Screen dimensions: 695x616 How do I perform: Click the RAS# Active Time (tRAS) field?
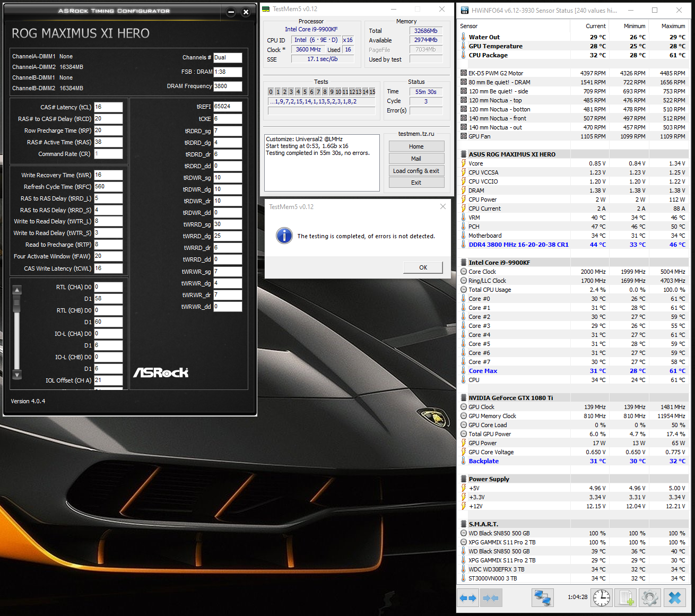coord(108,142)
